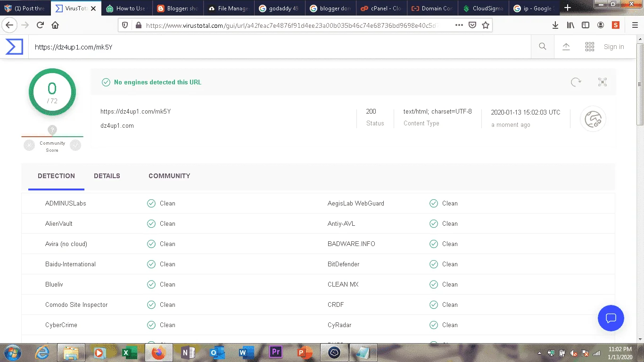Close the VirusTotal tab

point(93,8)
